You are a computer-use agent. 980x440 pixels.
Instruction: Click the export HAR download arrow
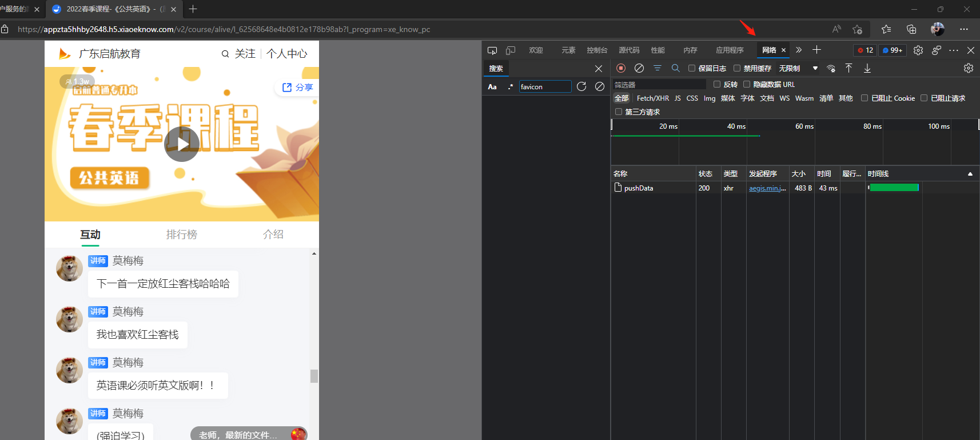click(x=867, y=68)
